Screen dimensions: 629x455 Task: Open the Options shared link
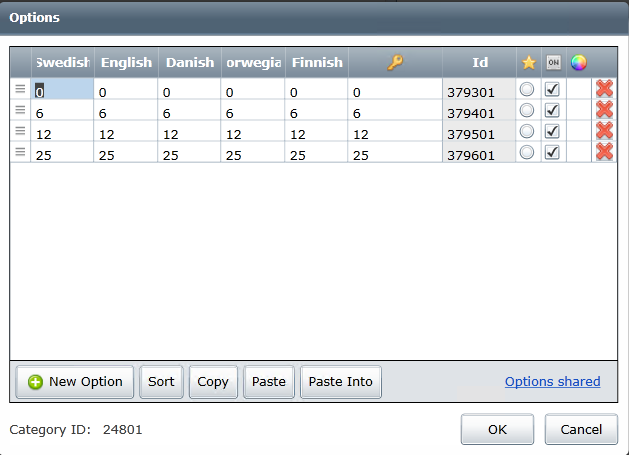552,381
